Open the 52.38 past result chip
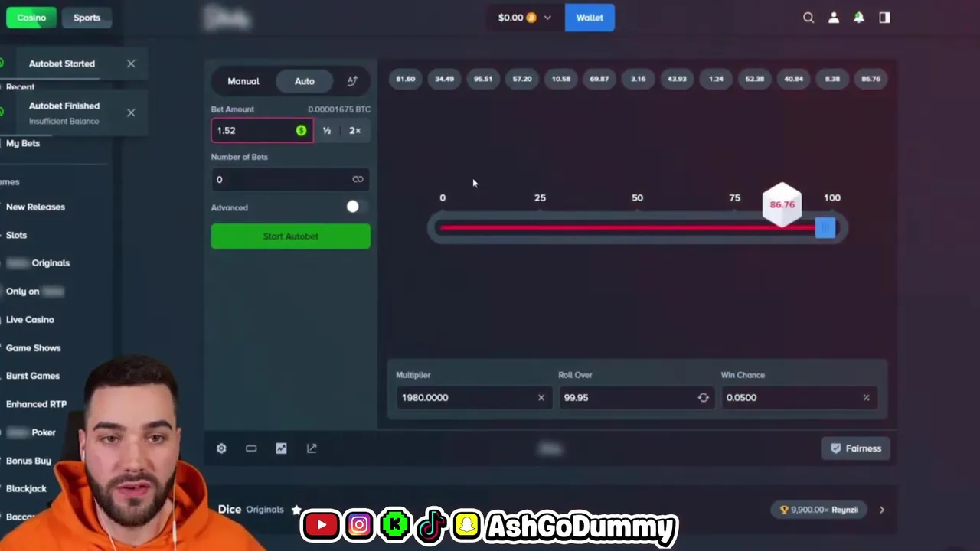Viewport: 980px width, 551px height. (755, 79)
